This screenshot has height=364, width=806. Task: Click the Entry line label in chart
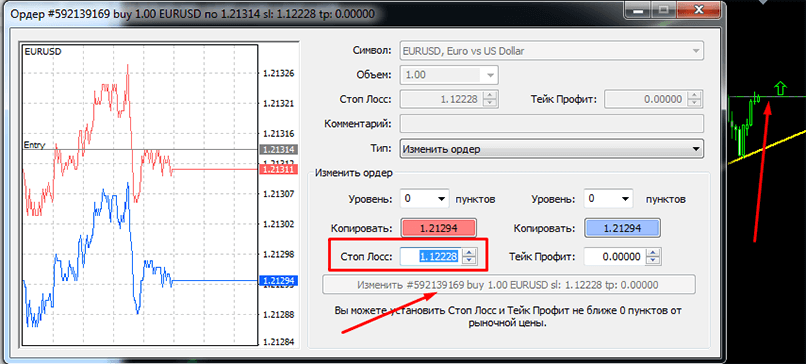click(x=34, y=145)
